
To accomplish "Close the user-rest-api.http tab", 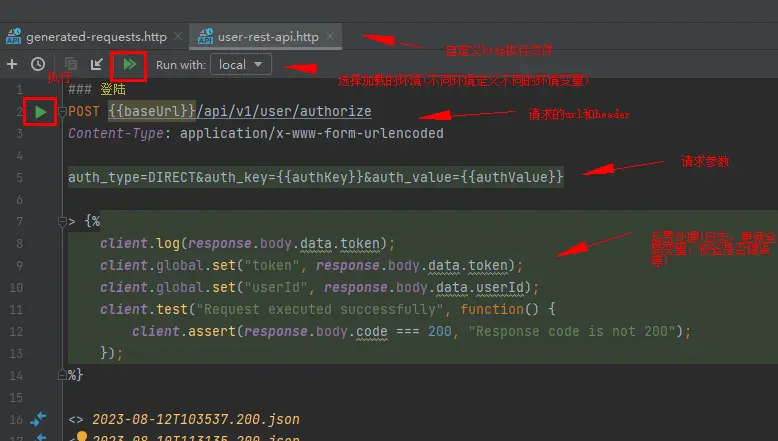I will coord(330,36).
